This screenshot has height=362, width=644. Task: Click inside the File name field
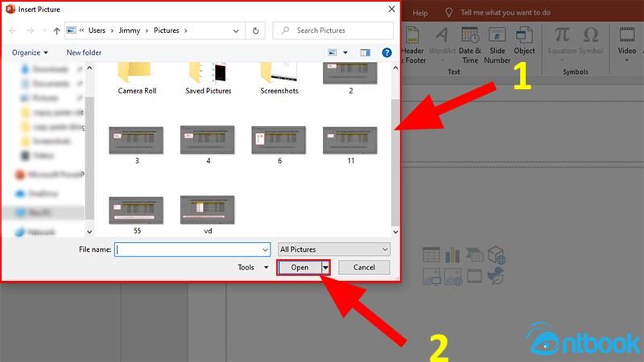[x=192, y=249]
